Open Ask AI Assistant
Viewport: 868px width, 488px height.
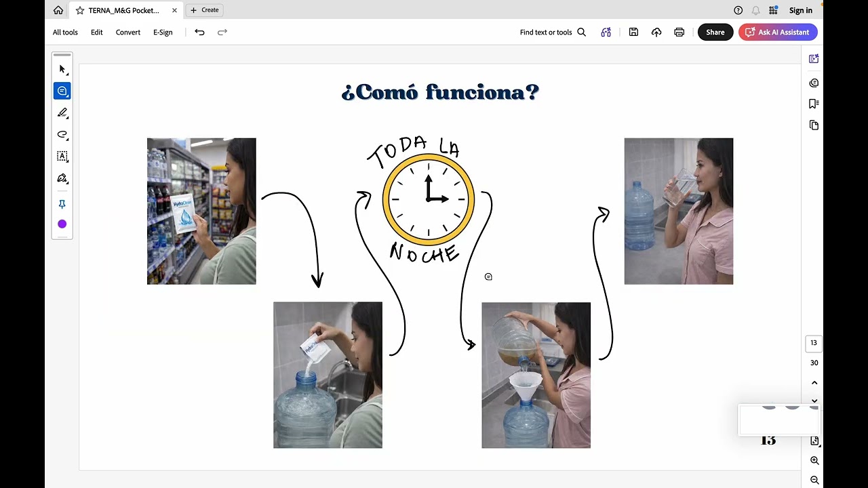click(778, 32)
